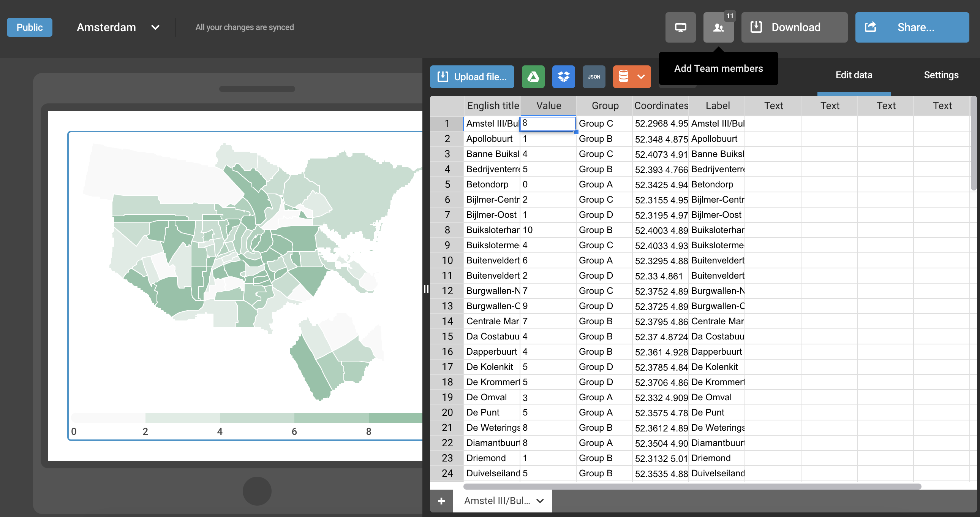Expand the Amsterdam project title dropdown
The image size is (980, 517).
click(155, 27)
